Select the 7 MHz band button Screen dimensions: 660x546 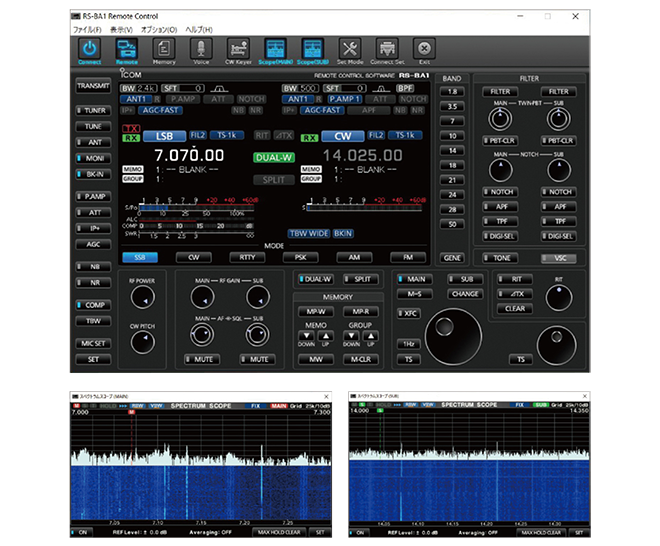click(x=452, y=121)
